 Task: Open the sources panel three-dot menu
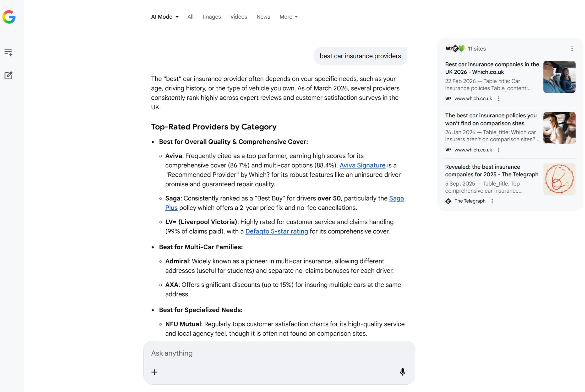(x=572, y=48)
